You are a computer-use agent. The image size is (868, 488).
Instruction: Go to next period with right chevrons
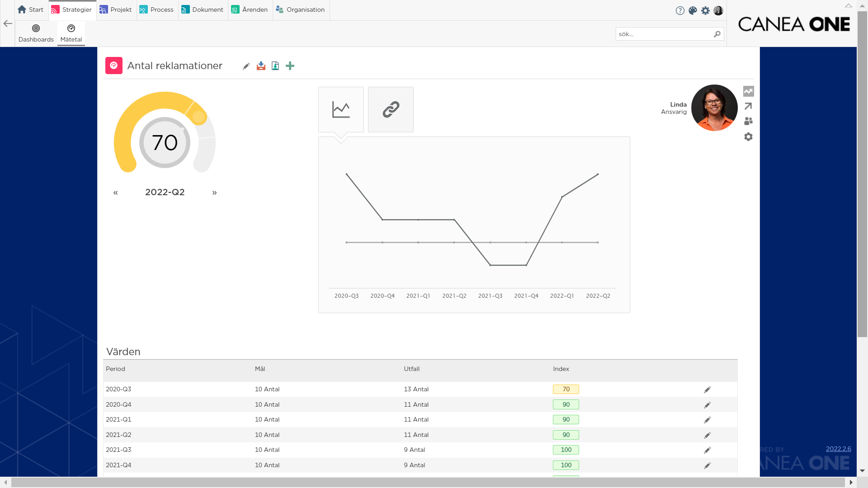click(214, 192)
